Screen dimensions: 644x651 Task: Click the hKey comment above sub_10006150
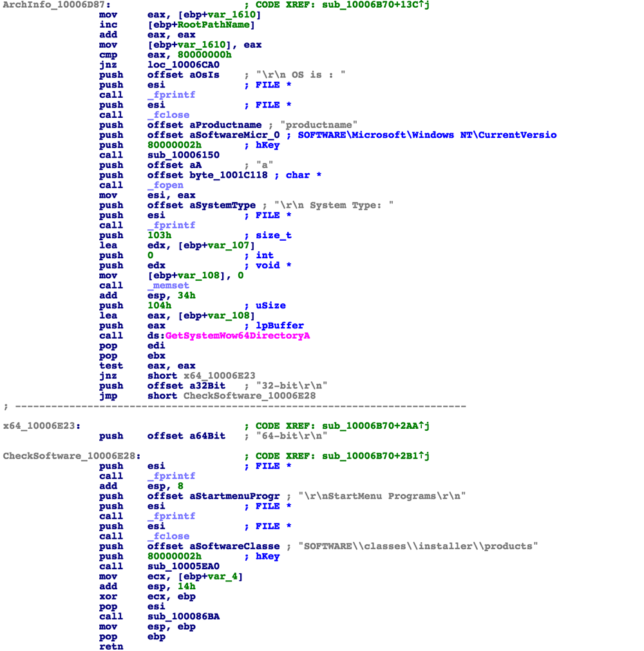268,146
